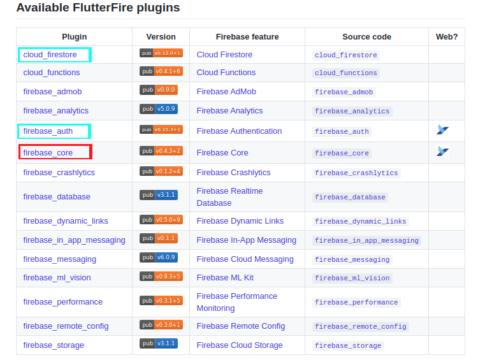Follow the Firebase Crashlytics feature link
This screenshot has width=485, height=360.
coord(233,172)
